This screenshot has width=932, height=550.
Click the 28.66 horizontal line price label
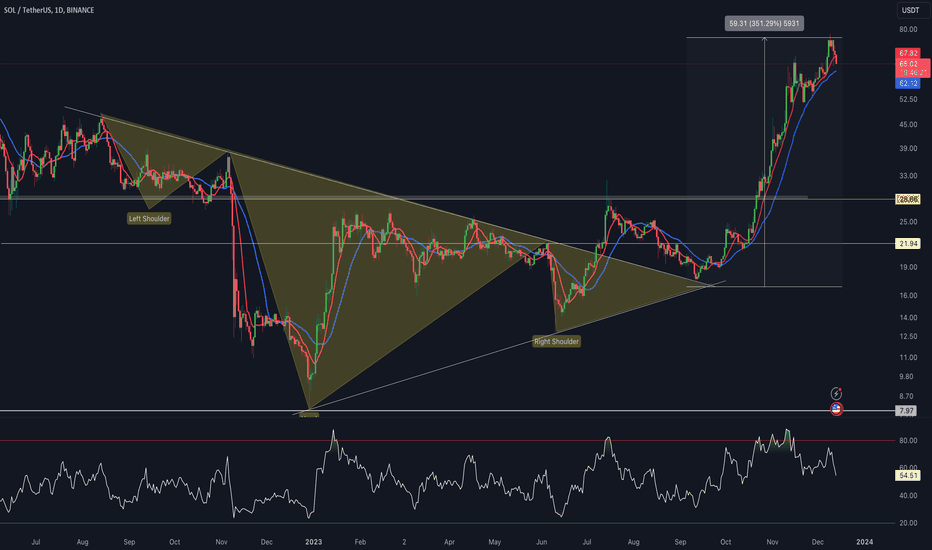coord(908,199)
